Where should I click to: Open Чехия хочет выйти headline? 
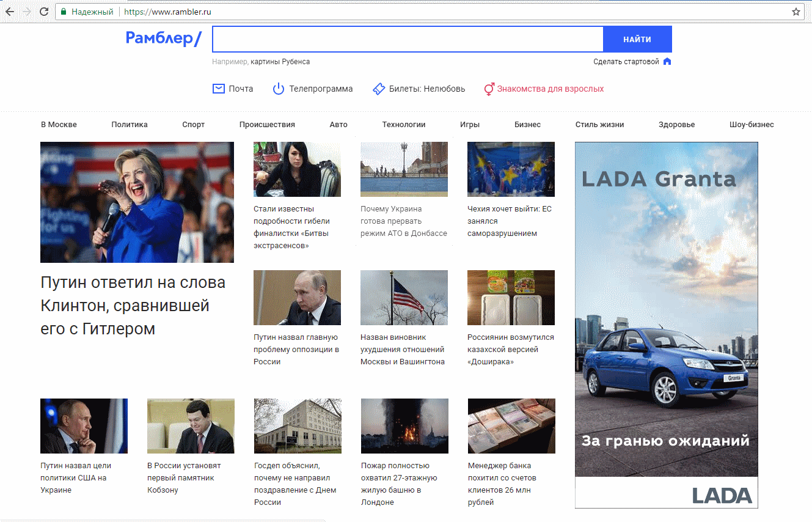point(510,221)
